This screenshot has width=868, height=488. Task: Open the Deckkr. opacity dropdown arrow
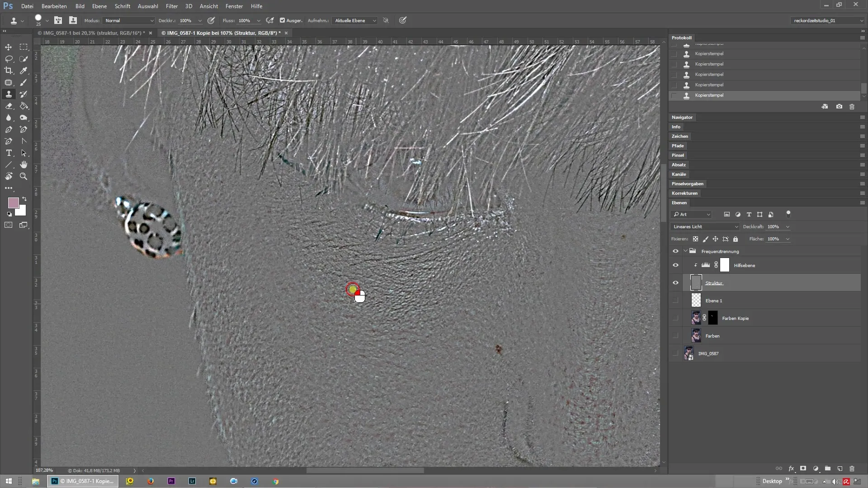200,20
